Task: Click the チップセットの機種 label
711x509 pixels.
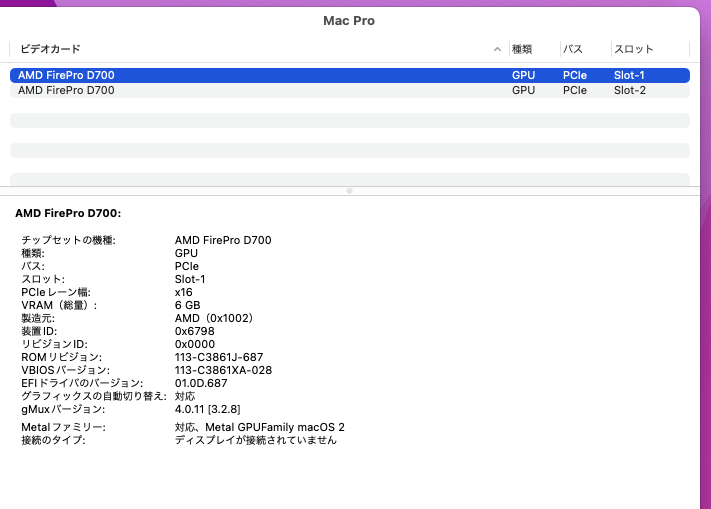Action: pos(68,240)
